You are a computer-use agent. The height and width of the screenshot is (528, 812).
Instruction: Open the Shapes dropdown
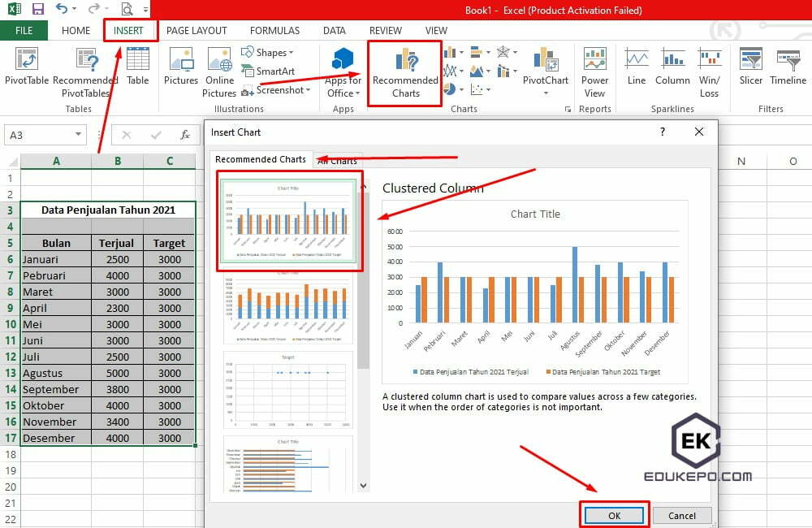270,52
